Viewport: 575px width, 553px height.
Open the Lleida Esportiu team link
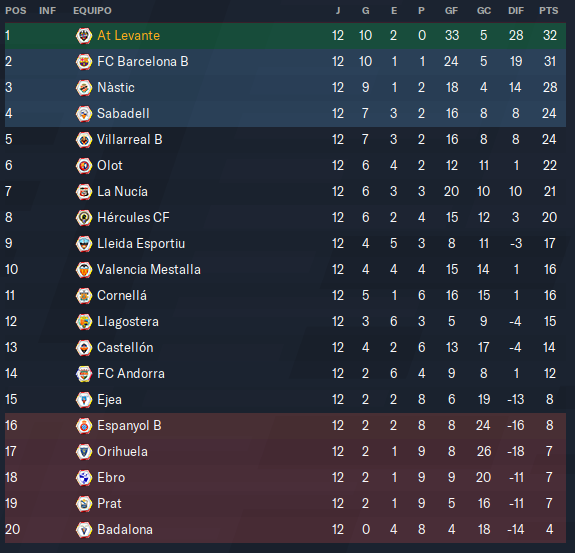141,243
